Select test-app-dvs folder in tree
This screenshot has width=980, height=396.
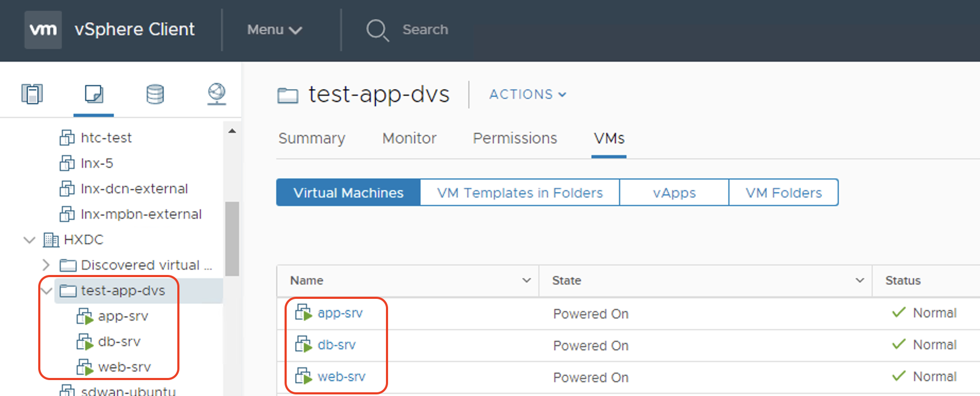tap(123, 291)
